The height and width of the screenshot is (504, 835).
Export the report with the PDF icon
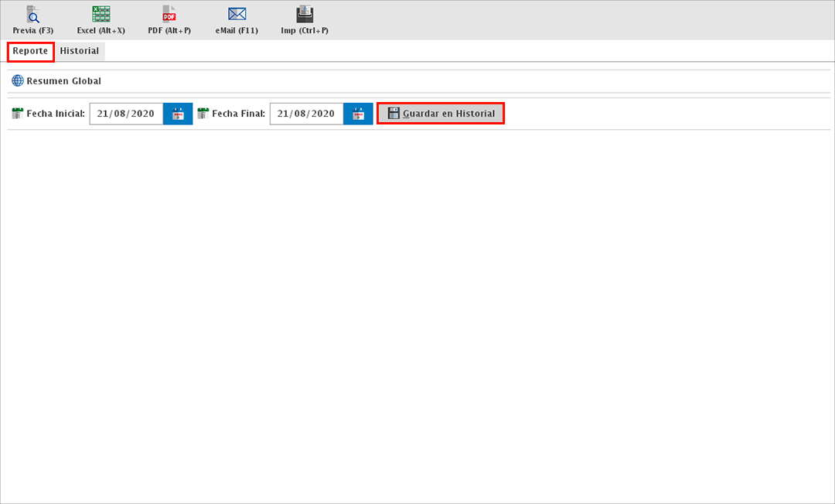[x=169, y=14]
